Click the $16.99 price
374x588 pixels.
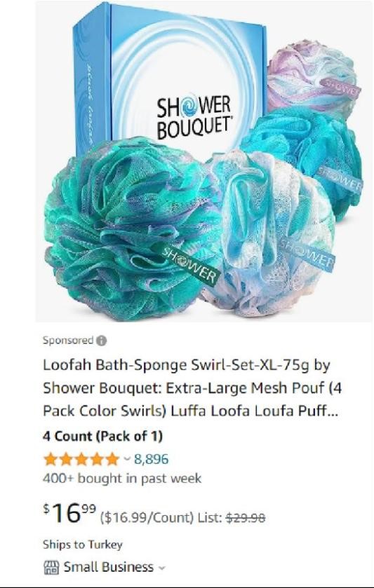(69, 514)
